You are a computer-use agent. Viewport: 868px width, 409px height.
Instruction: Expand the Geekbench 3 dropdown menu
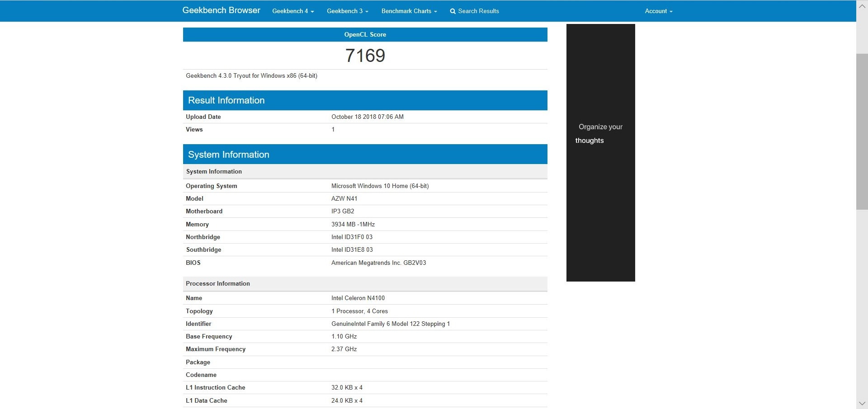(x=348, y=11)
